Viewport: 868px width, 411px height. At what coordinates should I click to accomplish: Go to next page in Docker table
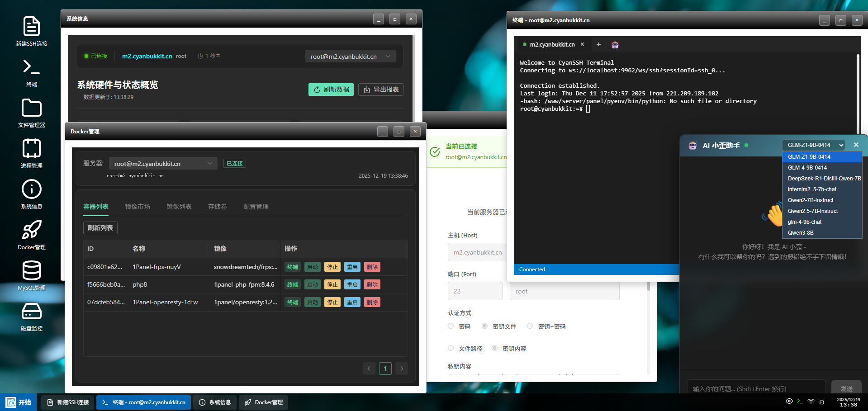pyautogui.click(x=402, y=368)
